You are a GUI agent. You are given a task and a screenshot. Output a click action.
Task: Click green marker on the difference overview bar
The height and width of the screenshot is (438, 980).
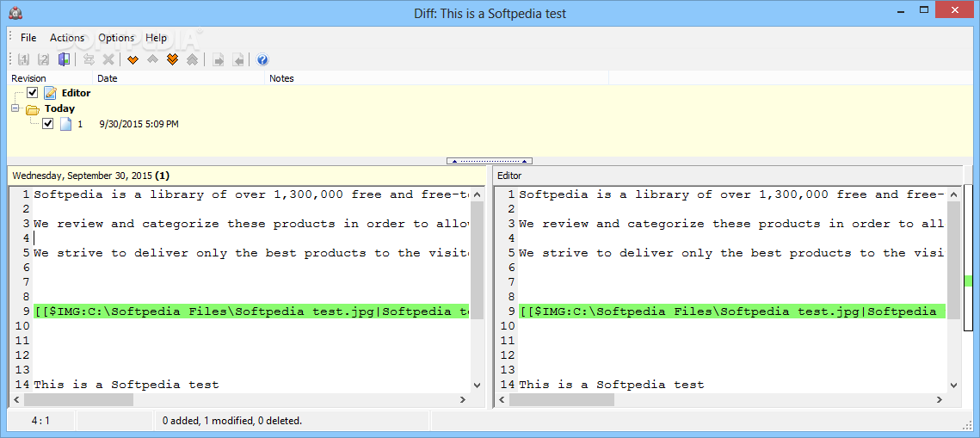pos(968,281)
